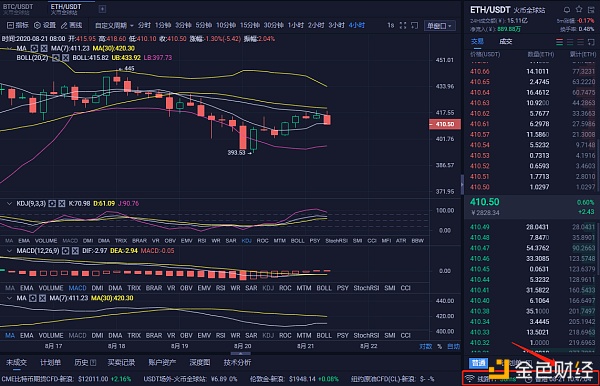
Task: Open the 深度图 depth chart tab
Action: (200, 362)
